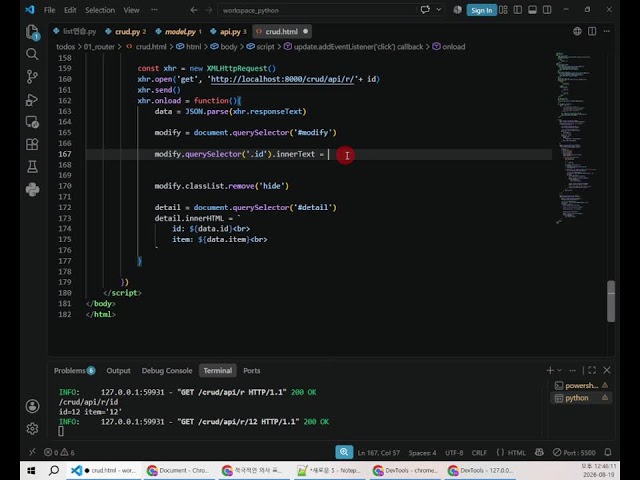The image size is (640, 480).
Task: Switch to the api.py editor tab
Action: click(228, 31)
